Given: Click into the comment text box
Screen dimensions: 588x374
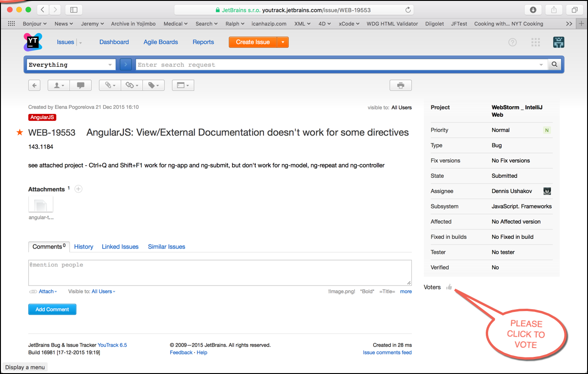Looking at the screenshot, I should coord(220,273).
